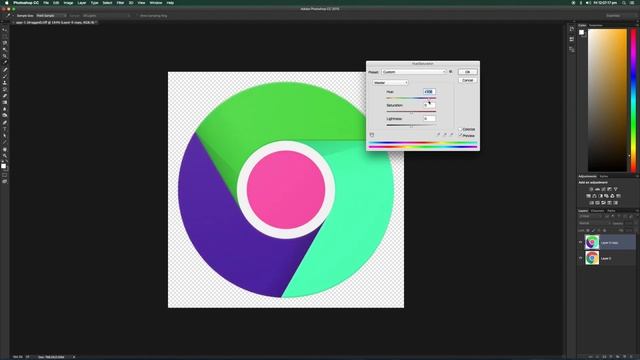
Task: Select the Blur tool
Action: [4, 109]
